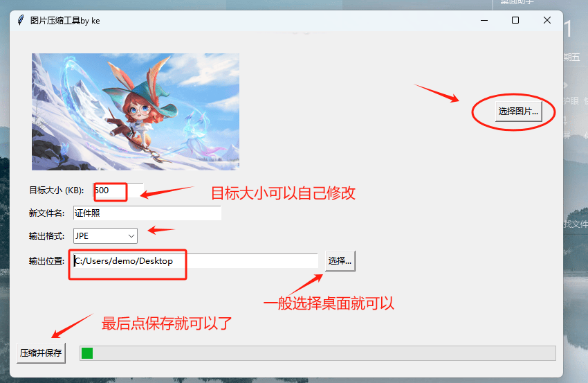Maximize the 图片压缩工具 window
Viewport: 588px width, 383px height.
[x=515, y=20]
